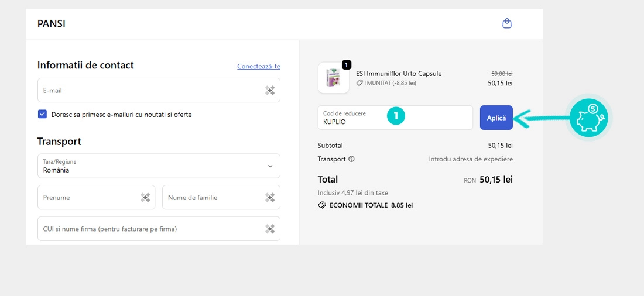Click the Economii Totale tag icon
Screen dimensions: 644x296
322,205
